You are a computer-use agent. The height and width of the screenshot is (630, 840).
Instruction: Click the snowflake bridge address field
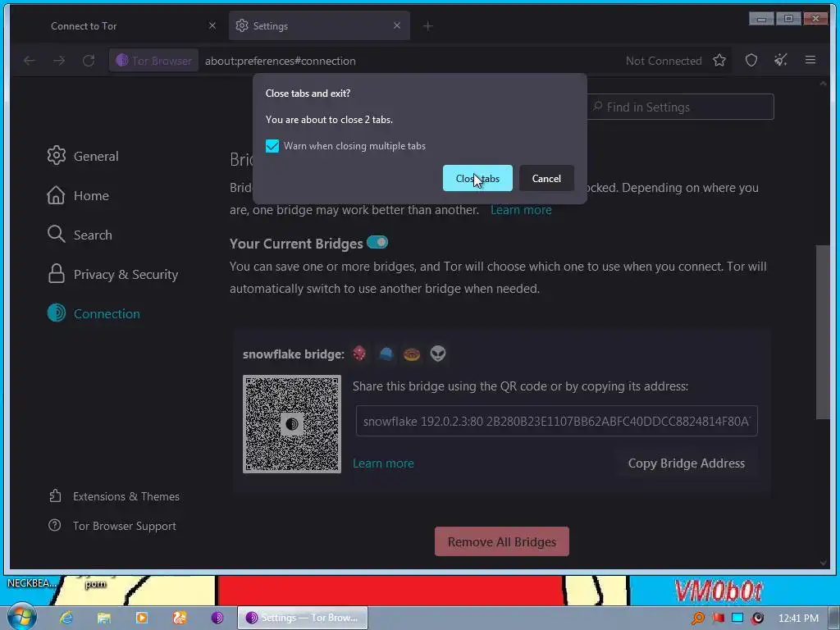557,421
